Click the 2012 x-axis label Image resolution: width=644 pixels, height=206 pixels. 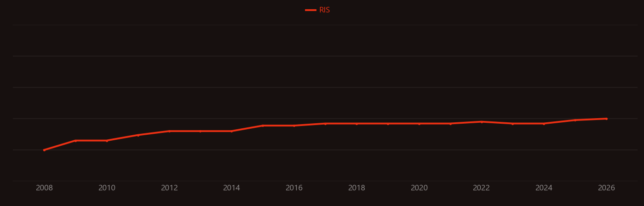point(169,188)
